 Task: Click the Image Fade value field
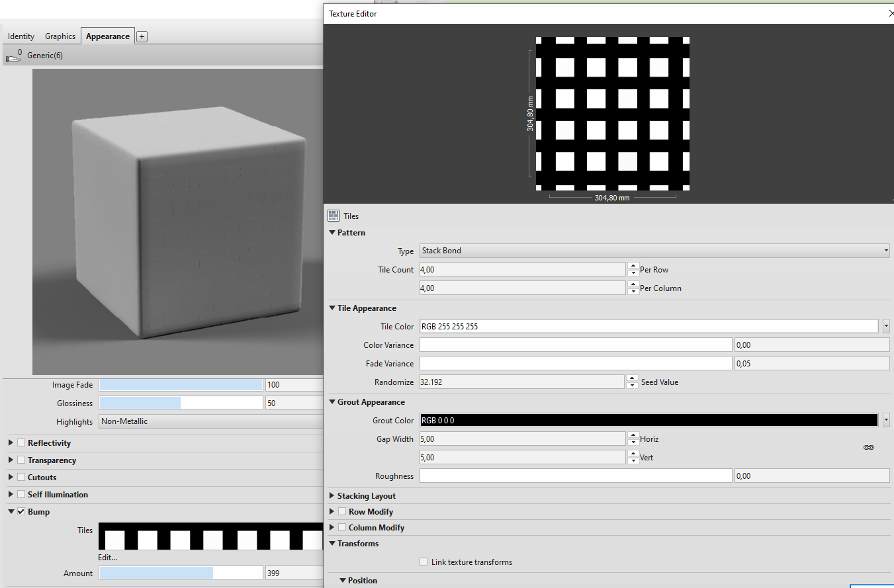294,385
